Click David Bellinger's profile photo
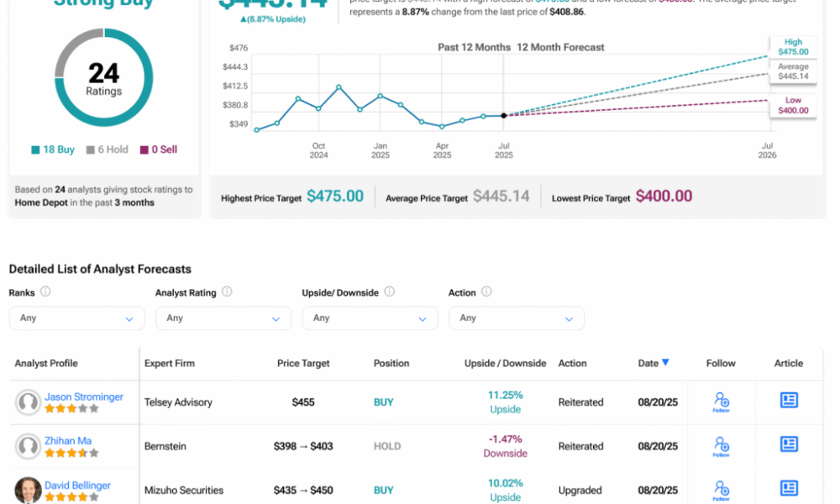Image resolution: width=840 pixels, height=504 pixels. [28, 490]
